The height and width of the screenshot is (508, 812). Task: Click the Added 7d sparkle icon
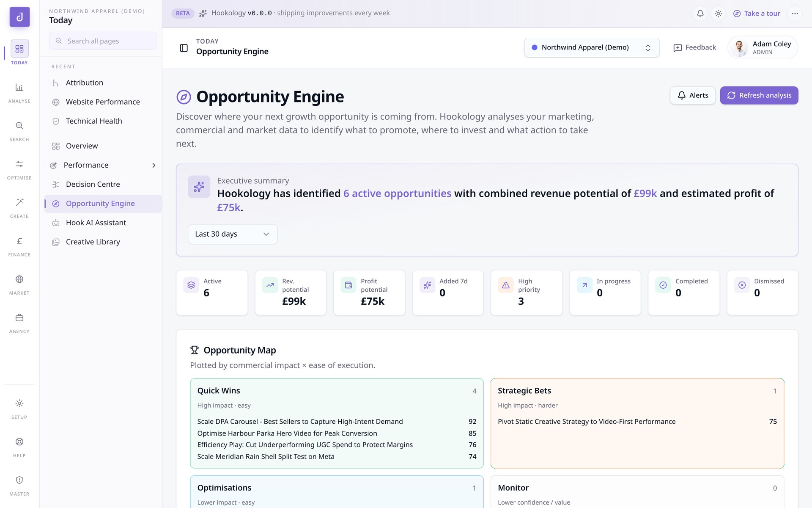pos(427,285)
